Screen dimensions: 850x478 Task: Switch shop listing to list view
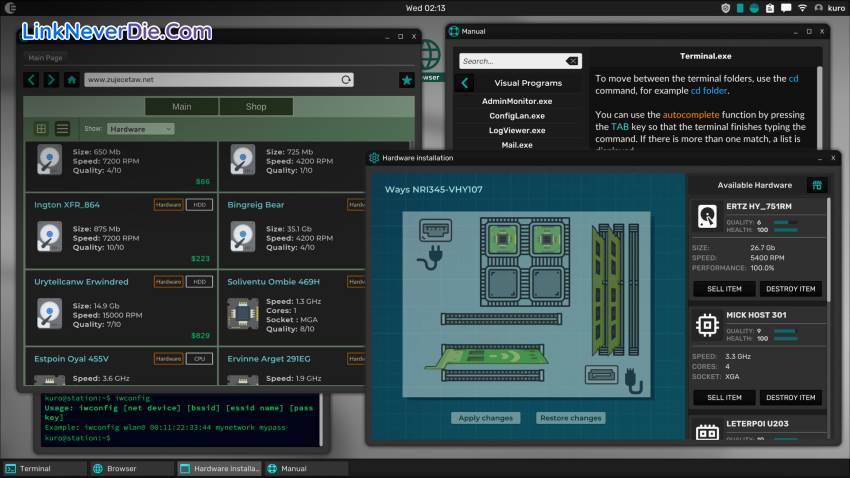click(x=62, y=129)
